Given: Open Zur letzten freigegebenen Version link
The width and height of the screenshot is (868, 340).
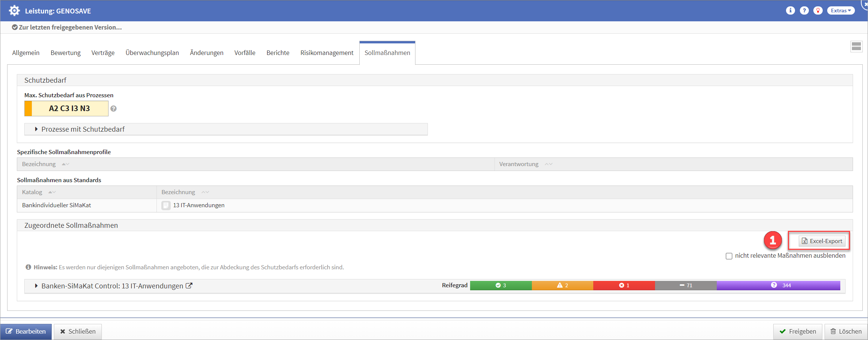Looking at the screenshot, I should (67, 27).
